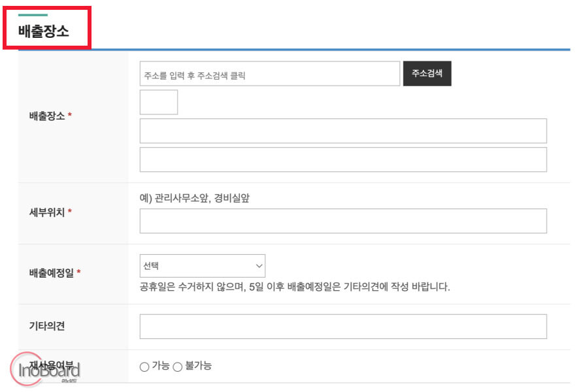The height and width of the screenshot is (392, 583).
Task: Select the 불가능 radio button
Action: click(178, 367)
